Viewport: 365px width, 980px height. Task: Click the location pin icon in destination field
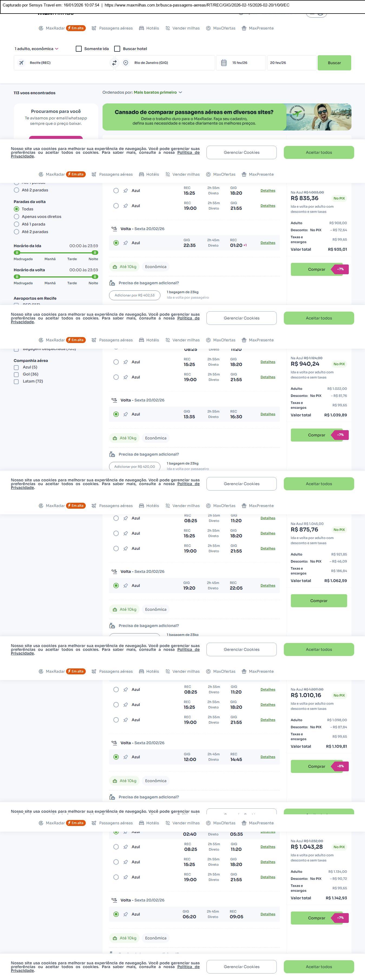[x=126, y=63]
